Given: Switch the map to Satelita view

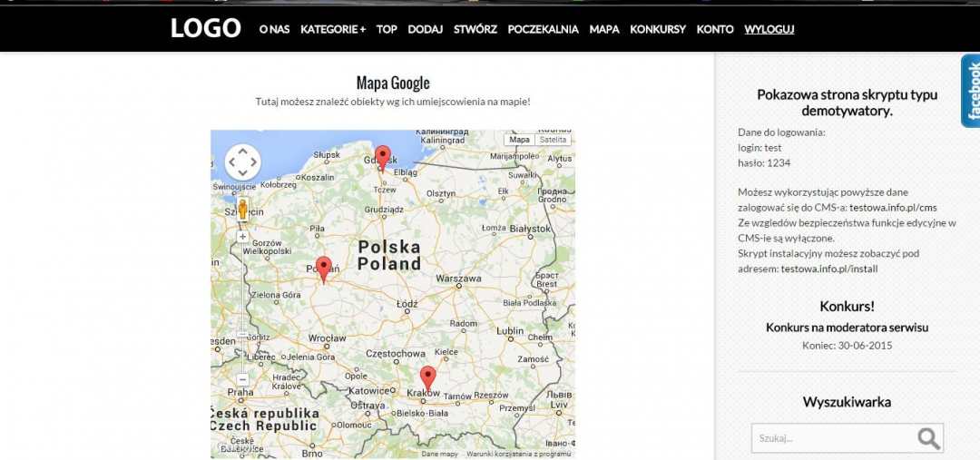Looking at the screenshot, I should (553, 140).
